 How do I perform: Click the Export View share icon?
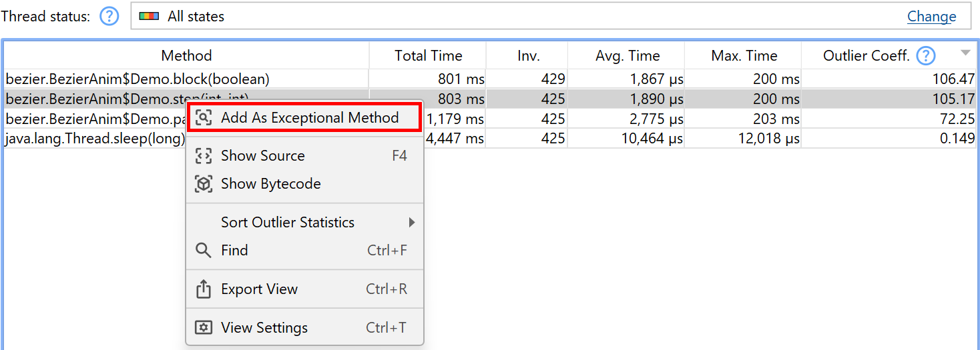point(203,289)
